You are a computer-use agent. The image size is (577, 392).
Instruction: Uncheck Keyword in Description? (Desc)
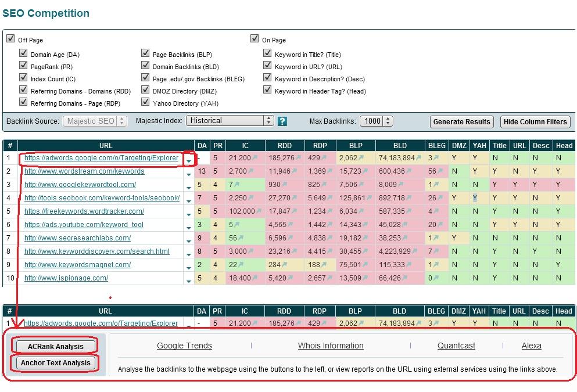pyautogui.click(x=267, y=77)
